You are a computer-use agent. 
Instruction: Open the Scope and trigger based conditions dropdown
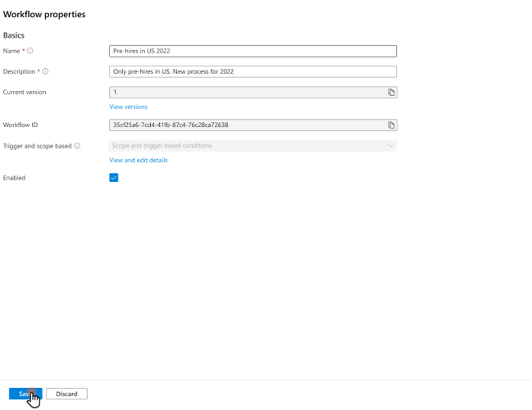(x=252, y=146)
